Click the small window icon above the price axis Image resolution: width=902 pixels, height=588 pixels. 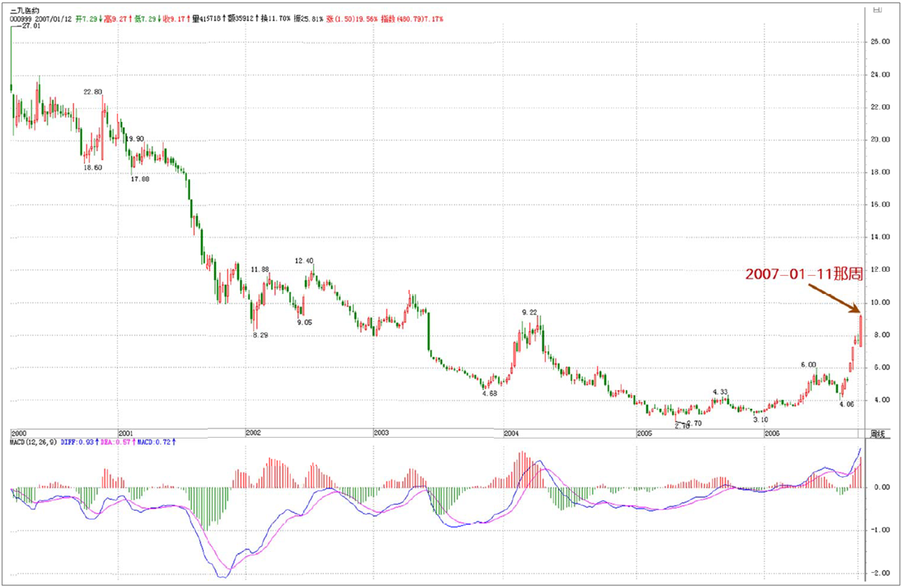pos(877,10)
